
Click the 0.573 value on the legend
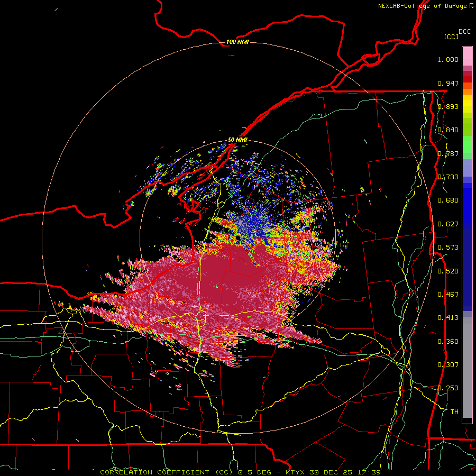(x=448, y=248)
